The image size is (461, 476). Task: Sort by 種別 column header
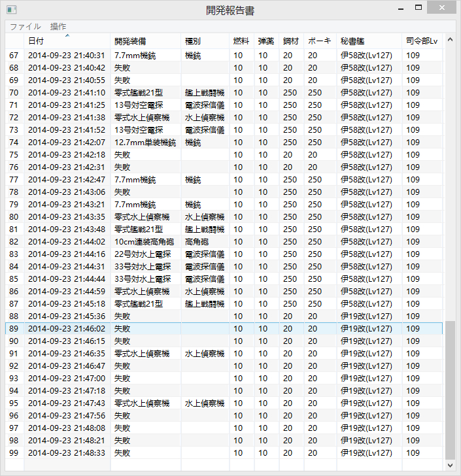tap(205, 41)
